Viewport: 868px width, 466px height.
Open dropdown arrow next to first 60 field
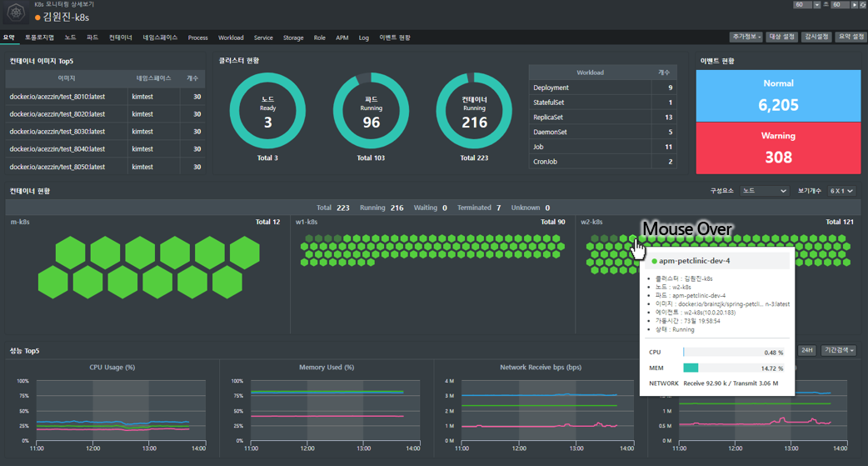(816, 4)
